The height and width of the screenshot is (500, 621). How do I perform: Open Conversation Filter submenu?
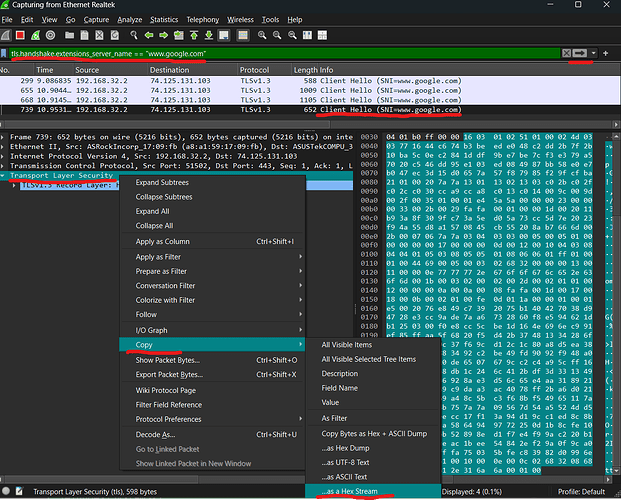tap(212, 286)
